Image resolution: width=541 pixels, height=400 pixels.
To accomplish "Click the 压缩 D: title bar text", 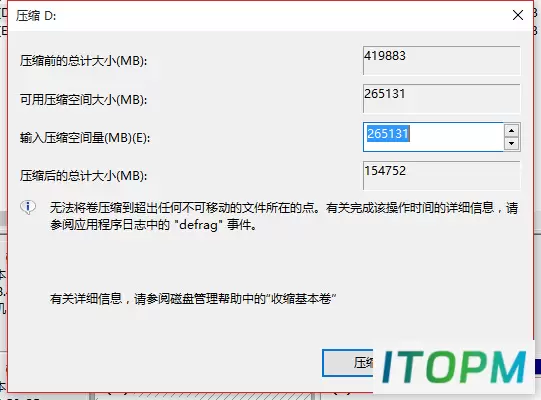I will 36,16.
